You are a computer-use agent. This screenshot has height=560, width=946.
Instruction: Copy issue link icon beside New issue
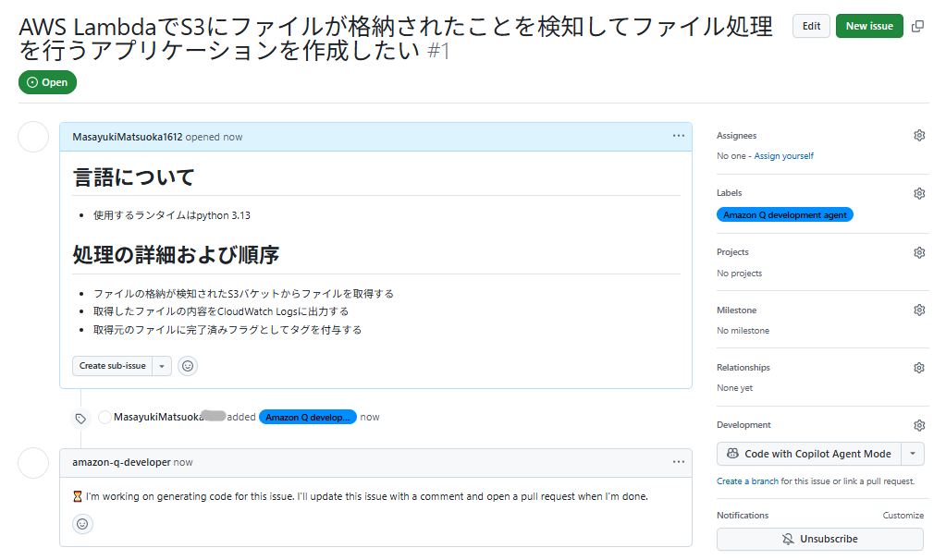pyautogui.click(x=917, y=26)
